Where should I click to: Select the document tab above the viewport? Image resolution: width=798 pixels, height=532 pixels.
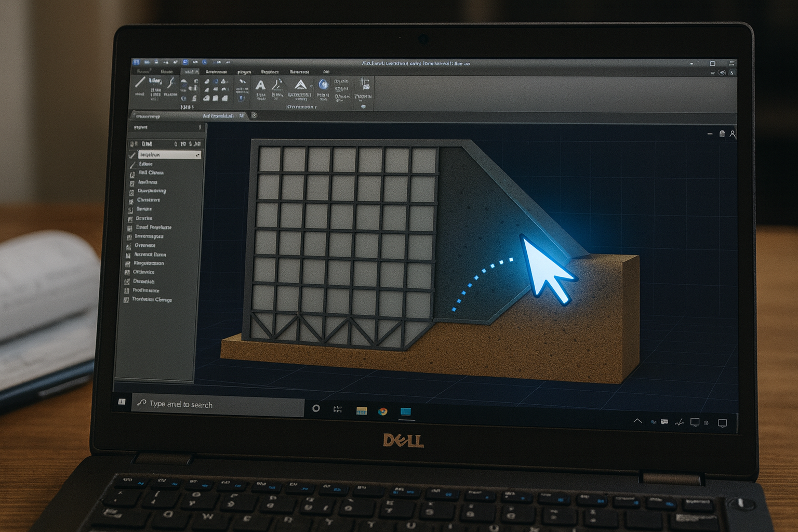click(x=218, y=116)
